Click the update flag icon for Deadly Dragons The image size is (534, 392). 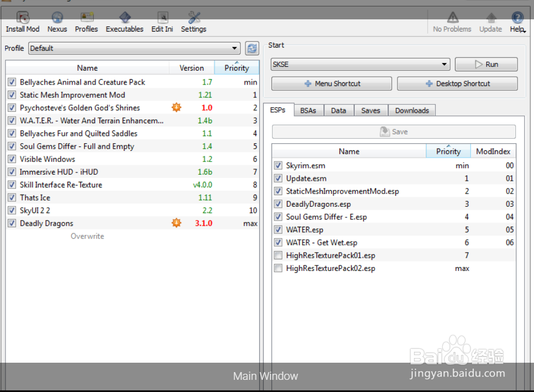point(176,223)
